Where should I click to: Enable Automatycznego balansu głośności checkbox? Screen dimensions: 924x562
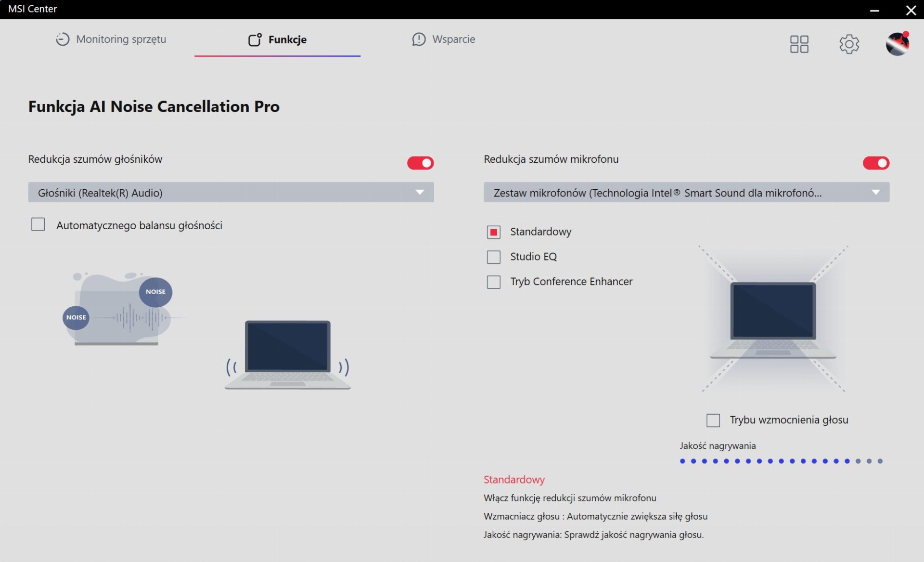click(x=38, y=225)
